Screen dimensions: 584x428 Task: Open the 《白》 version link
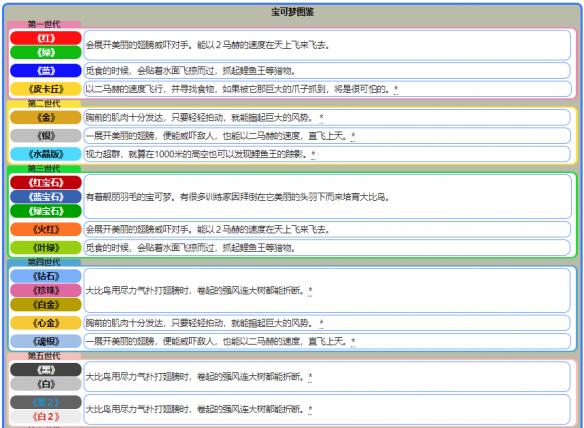click(x=46, y=384)
